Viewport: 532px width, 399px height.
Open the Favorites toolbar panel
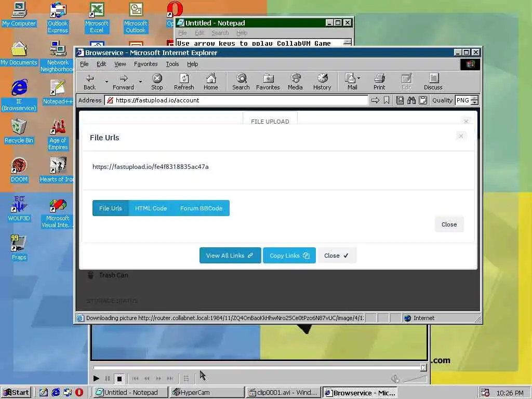[268, 82]
